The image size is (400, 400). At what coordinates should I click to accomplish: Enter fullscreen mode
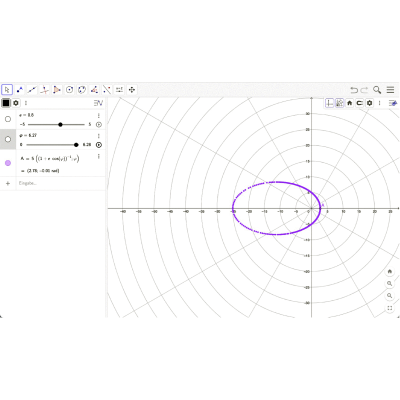click(x=390, y=308)
